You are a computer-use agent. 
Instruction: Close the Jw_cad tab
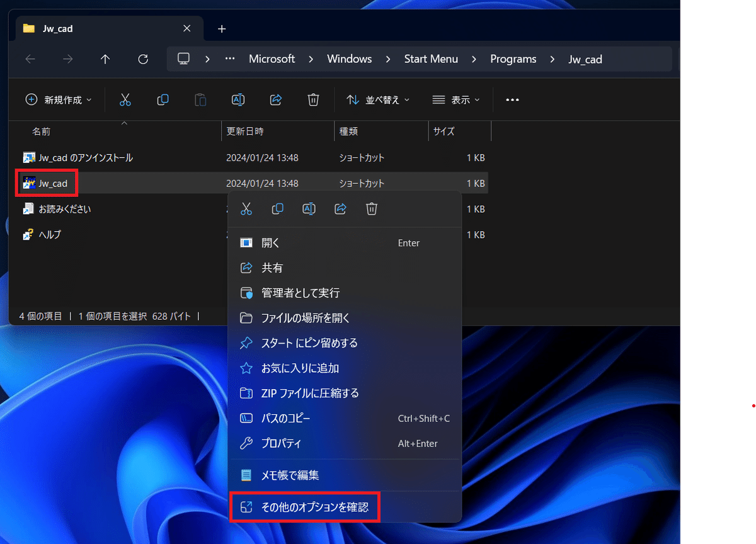pyautogui.click(x=187, y=28)
